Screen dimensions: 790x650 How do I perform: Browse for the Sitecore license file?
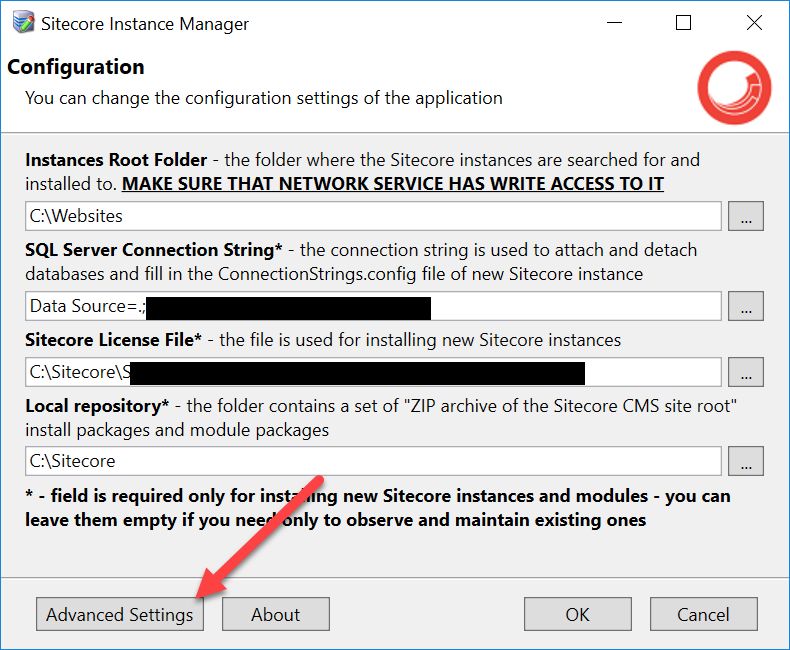(x=746, y=372)
